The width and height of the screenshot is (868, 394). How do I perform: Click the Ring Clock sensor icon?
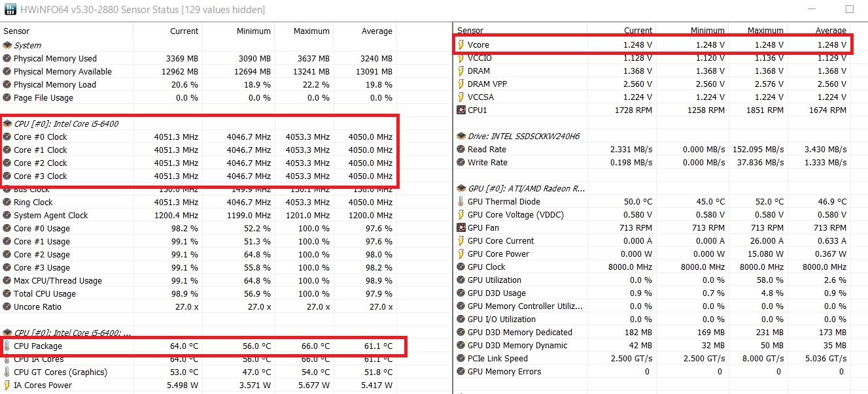click(7, 202)
